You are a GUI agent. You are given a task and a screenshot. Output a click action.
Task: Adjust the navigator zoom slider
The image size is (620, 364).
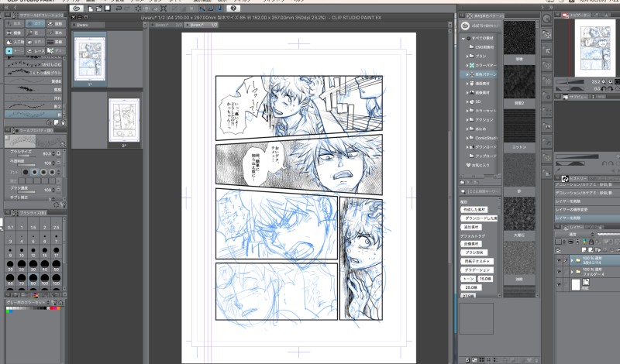coord(570,82)
